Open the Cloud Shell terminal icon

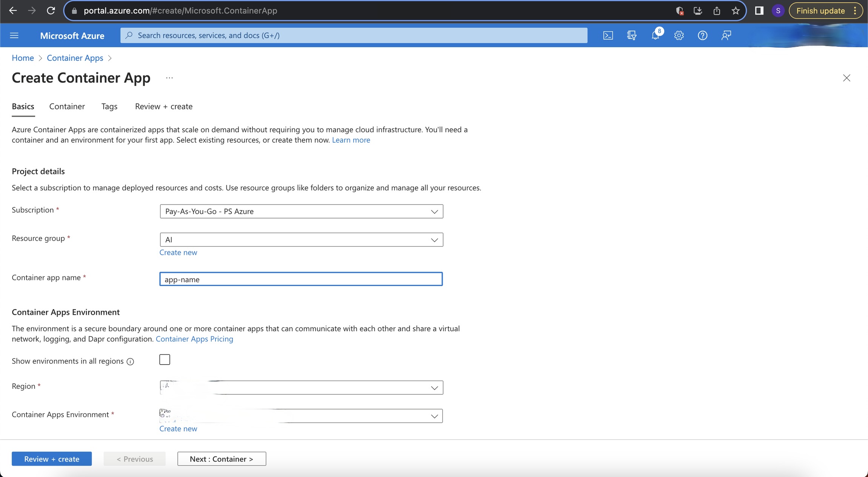[608, 35]
